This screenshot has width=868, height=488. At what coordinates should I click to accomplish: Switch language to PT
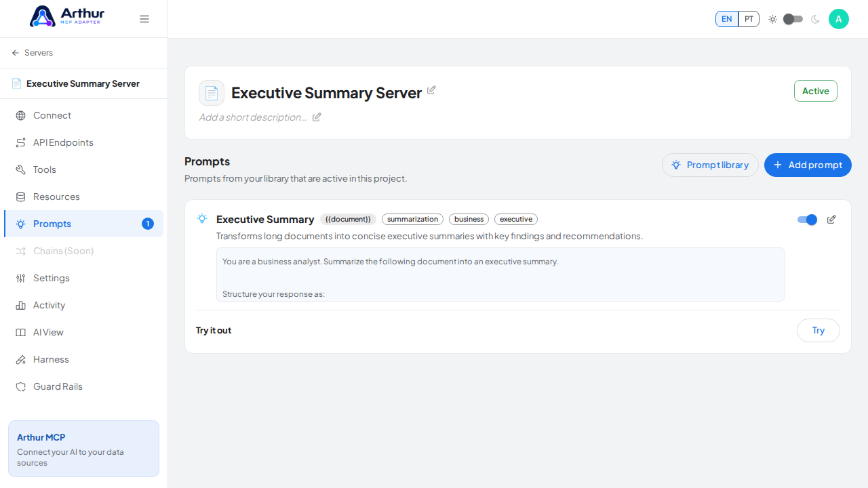(749, 19)
